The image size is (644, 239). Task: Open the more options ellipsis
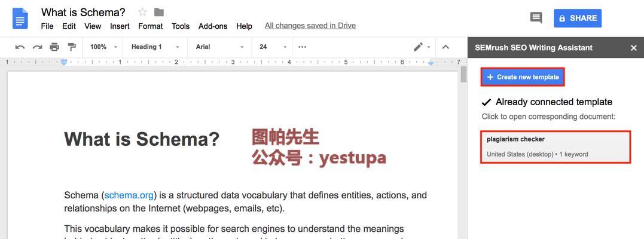pyautogui.click(x=303, y=47)
